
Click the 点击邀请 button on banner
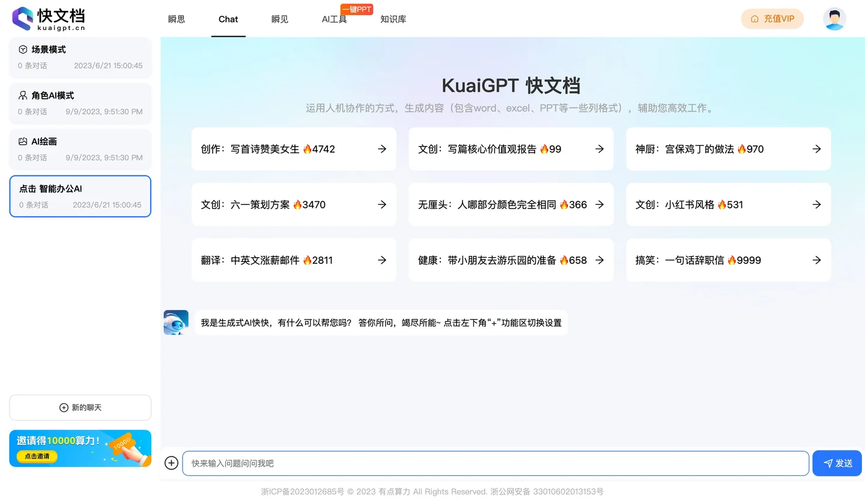point(37,457)
